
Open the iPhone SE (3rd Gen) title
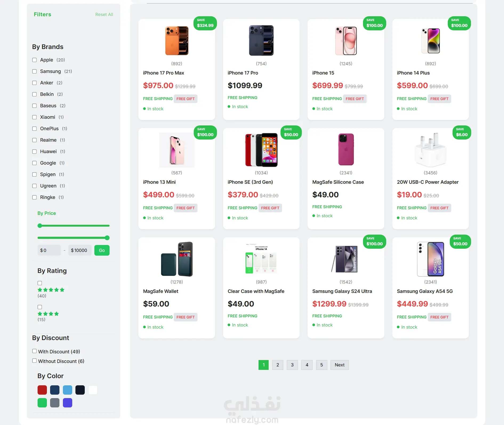pyautogui.click(x=250, y=182)
